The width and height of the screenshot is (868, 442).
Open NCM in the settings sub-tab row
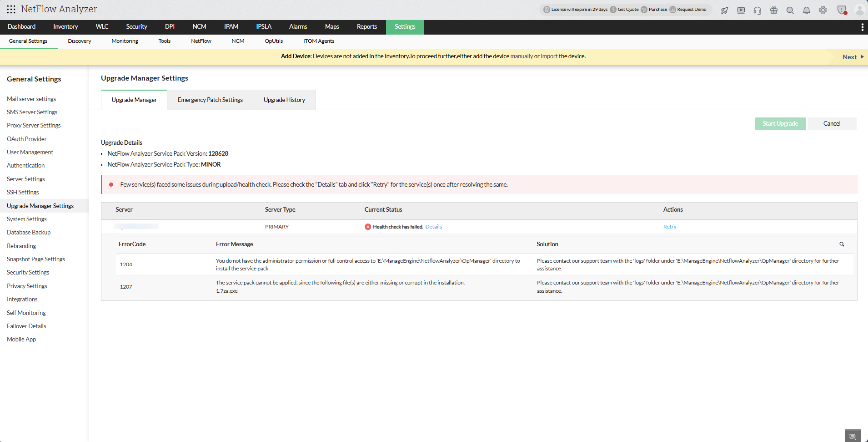tap(238, 41)
